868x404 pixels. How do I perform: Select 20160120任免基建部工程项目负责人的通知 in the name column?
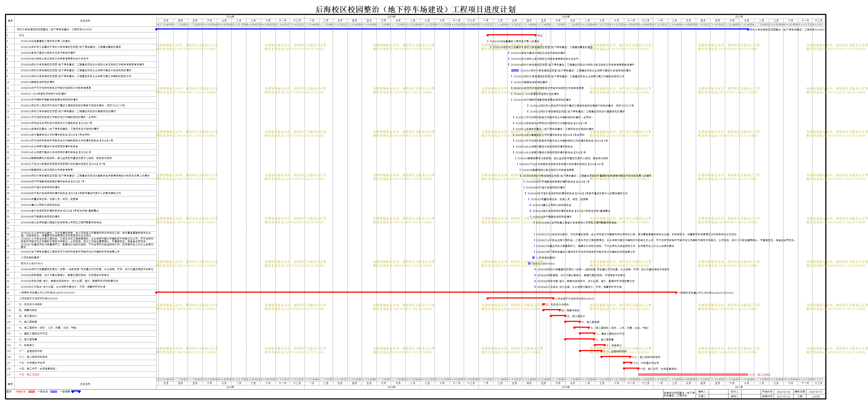46,41
